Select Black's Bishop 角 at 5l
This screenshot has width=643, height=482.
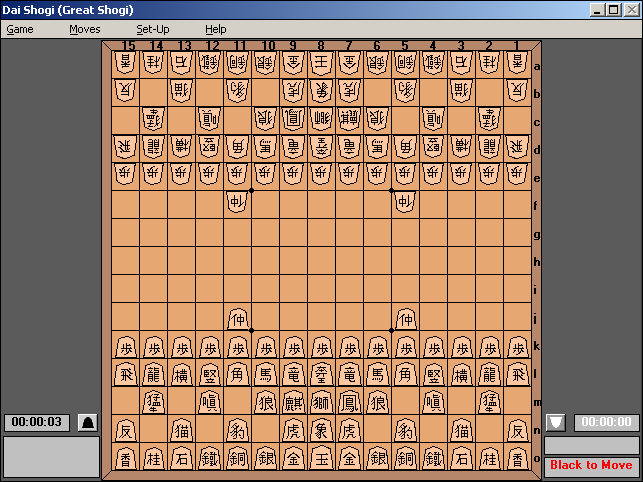coord(405,374)
